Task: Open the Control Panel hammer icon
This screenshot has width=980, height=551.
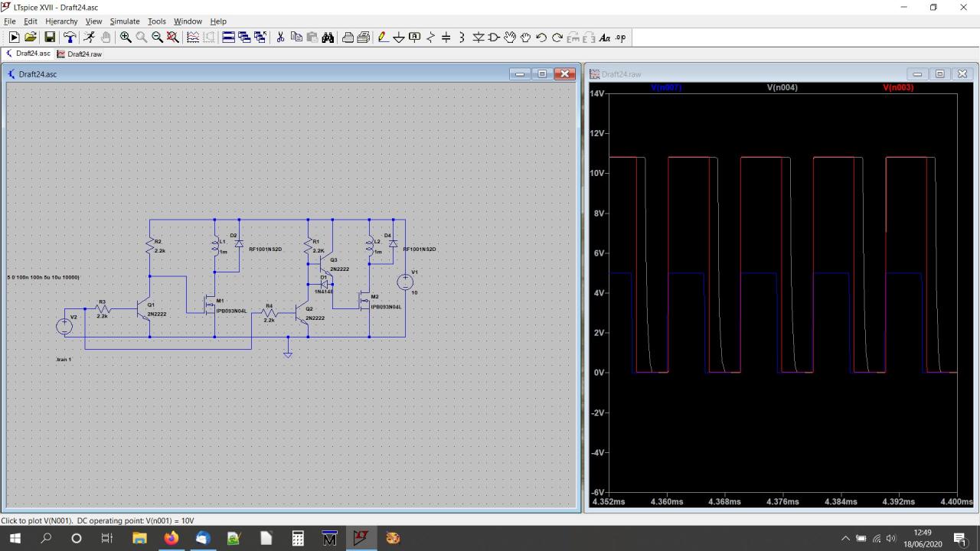Action: (x=70, y=37)
